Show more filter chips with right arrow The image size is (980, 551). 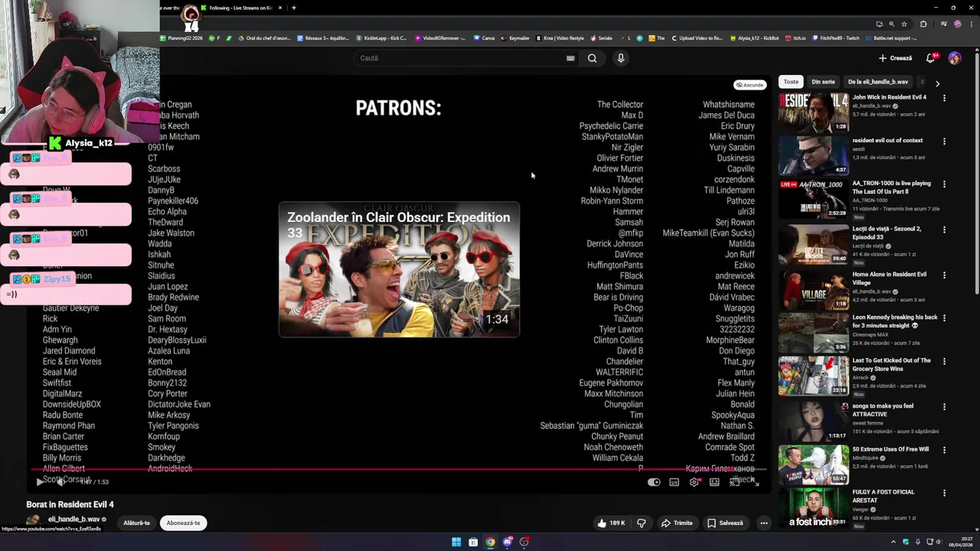(937, 83)
